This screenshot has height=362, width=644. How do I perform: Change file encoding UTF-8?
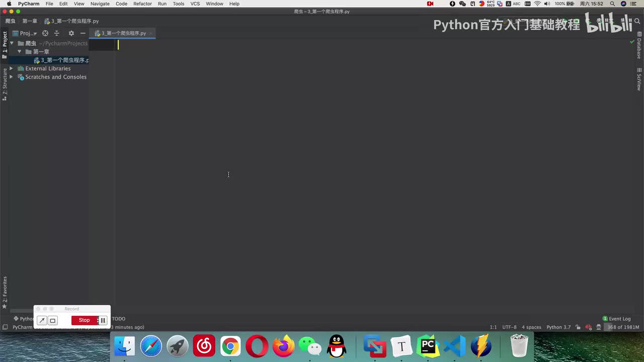tap(509, 327)
